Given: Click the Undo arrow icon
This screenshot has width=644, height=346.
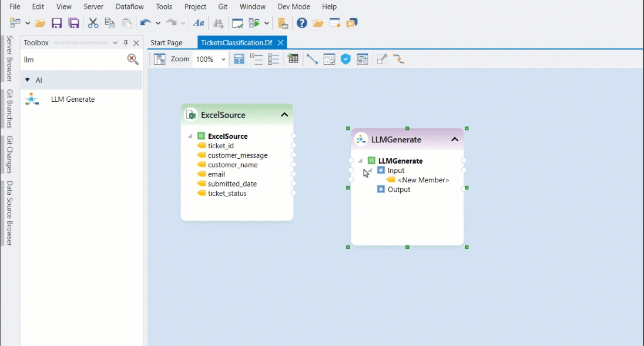Looking at the screenshot, I should (145, 23).
